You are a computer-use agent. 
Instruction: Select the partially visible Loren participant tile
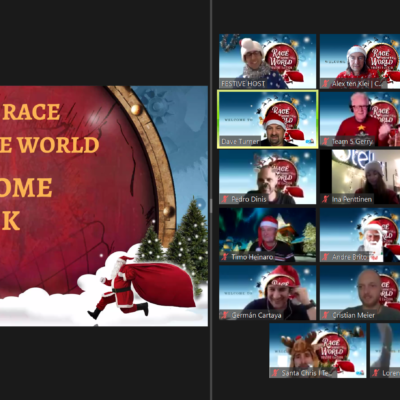click(x=385, y=351)
